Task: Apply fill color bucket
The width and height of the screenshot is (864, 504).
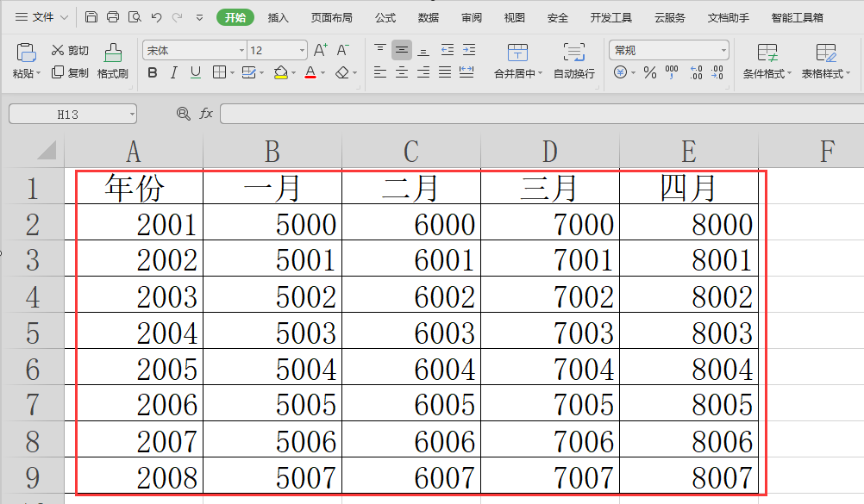Action: coord(281,72)
